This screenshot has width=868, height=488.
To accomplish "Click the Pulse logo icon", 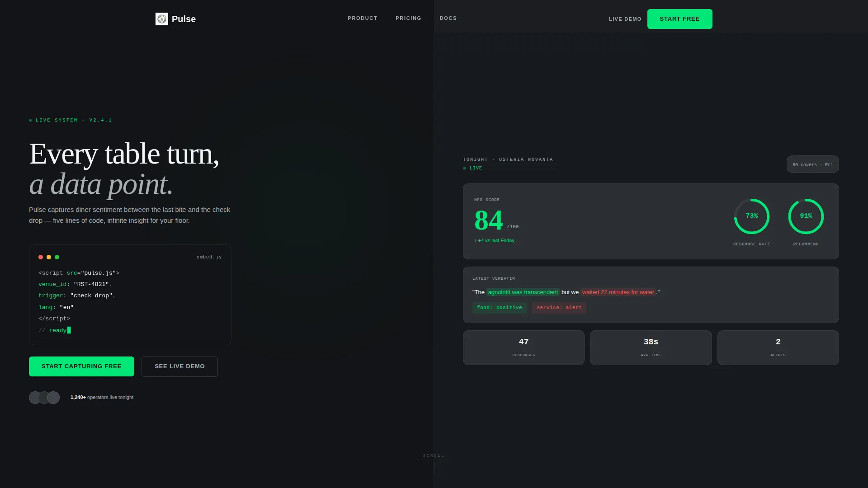I will pyautogui.click(x=161, y=19).
